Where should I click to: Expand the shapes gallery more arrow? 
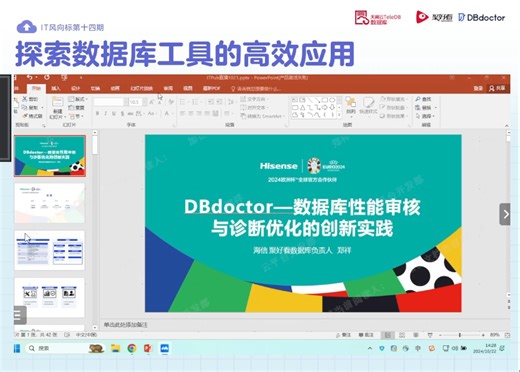(339, 115)
